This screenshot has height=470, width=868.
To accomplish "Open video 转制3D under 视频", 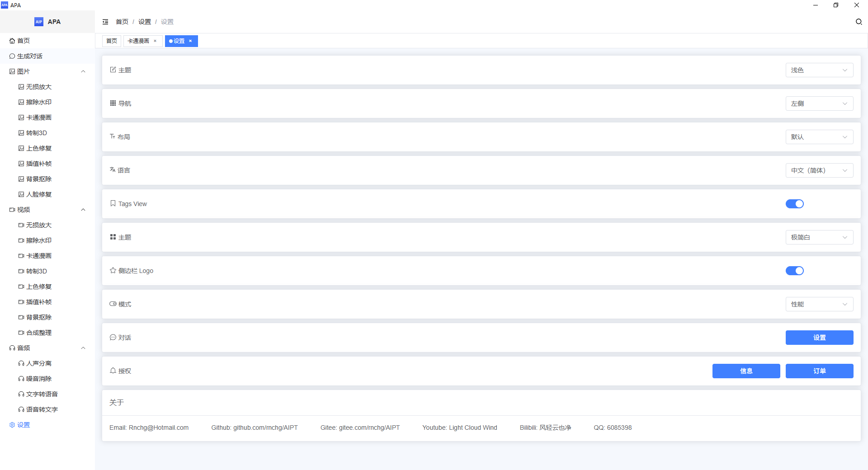I will click(x=47, y=271).
